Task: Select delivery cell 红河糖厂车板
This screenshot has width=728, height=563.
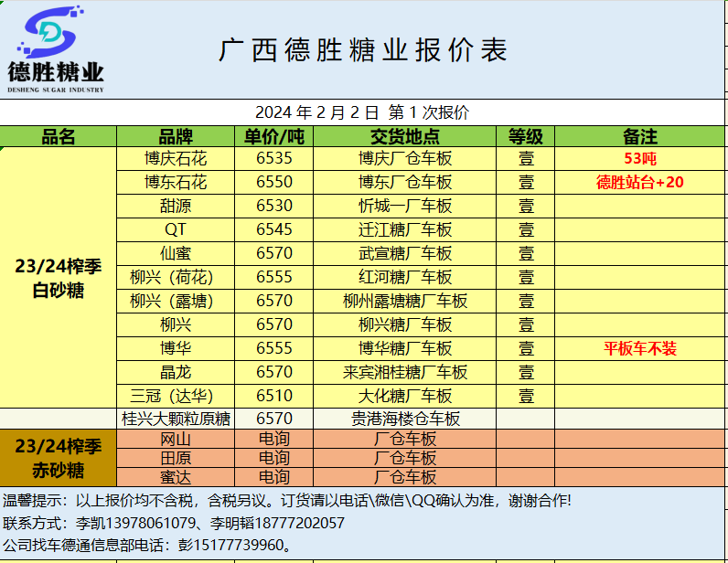Action: pos(405,278)
